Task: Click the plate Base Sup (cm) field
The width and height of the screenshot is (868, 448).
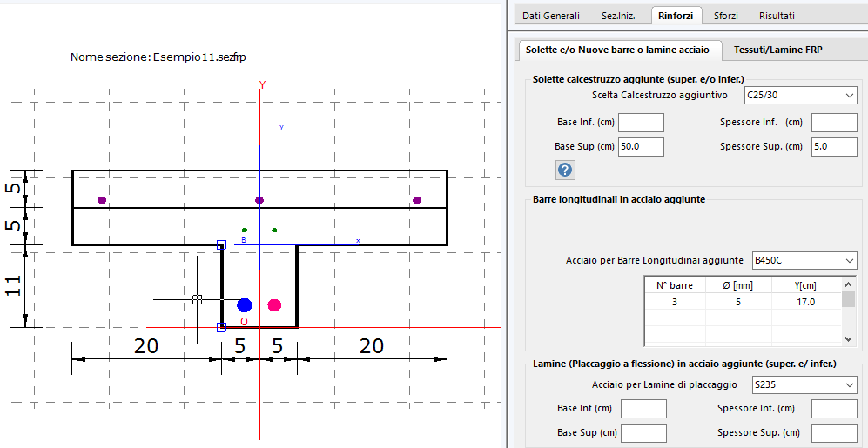Action: click(x=643, y=432)
